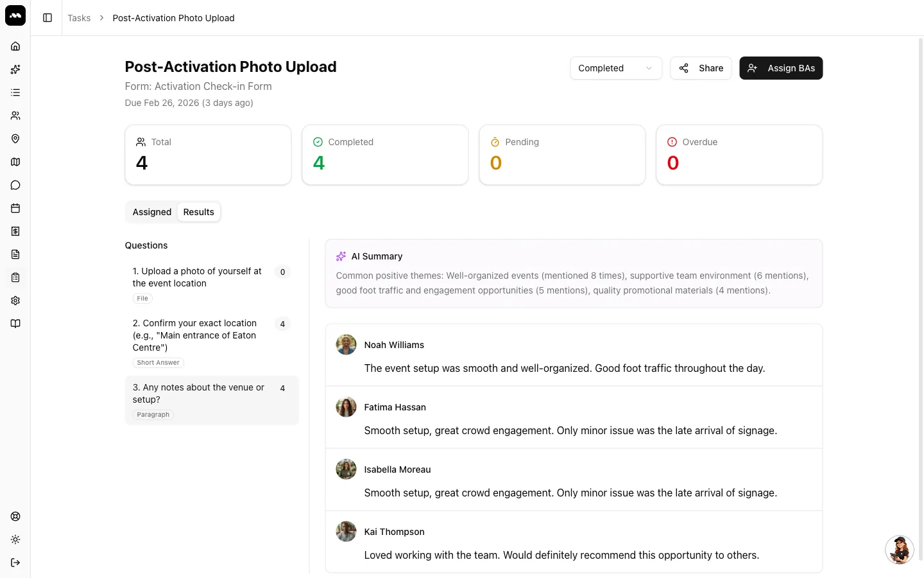Switch to the Results tab
924x578 pixels.
pyautogui.click(x=199, y=212)
